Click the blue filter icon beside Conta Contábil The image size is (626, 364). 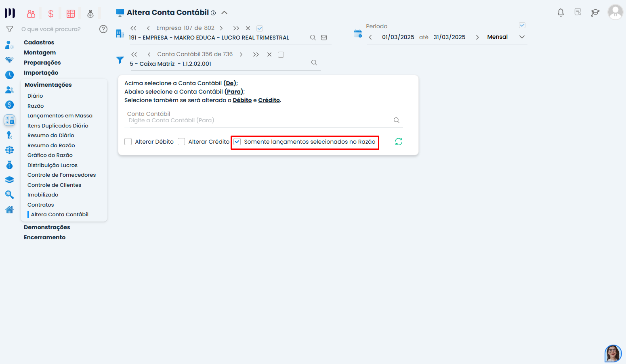pyautogui.click(x=120, y=60)
